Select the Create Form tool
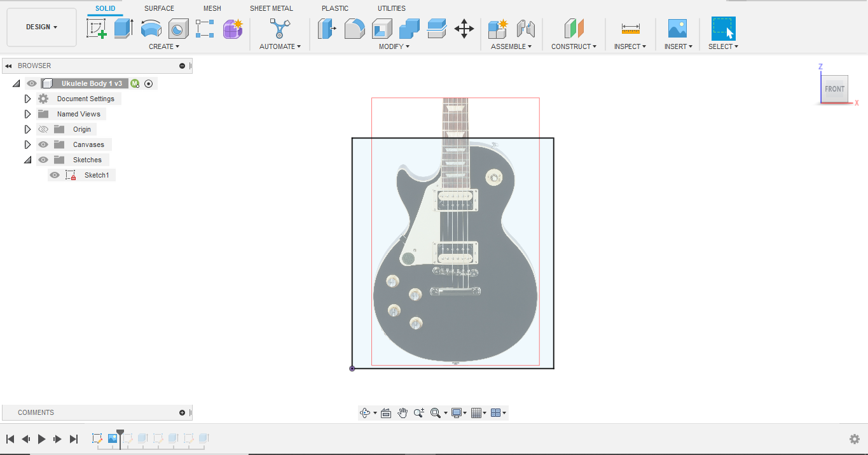Screen dimensions: 868x455 (x=233, y=29)
